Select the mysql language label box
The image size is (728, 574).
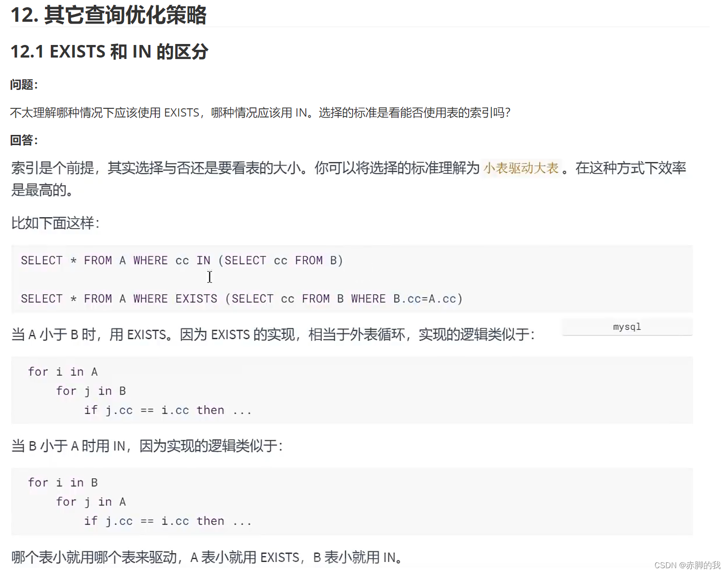(x=626, y=327)
